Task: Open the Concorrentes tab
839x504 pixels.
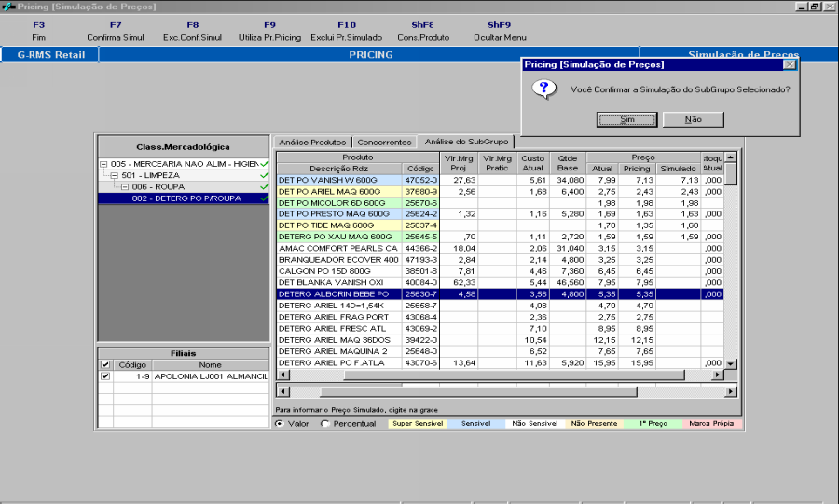Action: pos(384,142)
